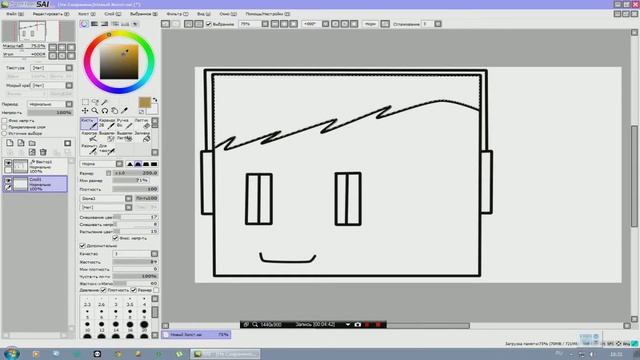This screenshot has height=360, width=640.
Task: Choose the sharpest brush edge shape
Action: (x=130, y=164)
